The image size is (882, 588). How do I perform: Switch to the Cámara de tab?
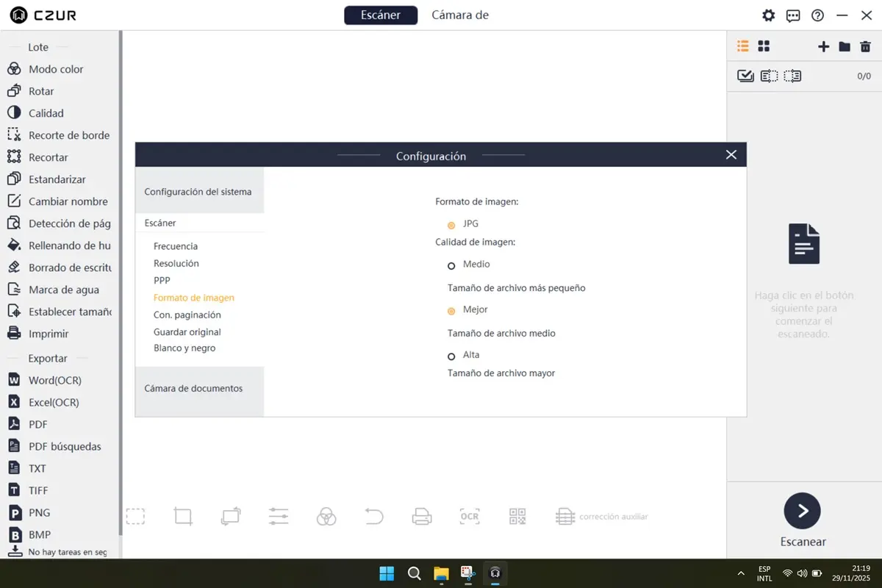pyautogui.click(x=460, y=15)
